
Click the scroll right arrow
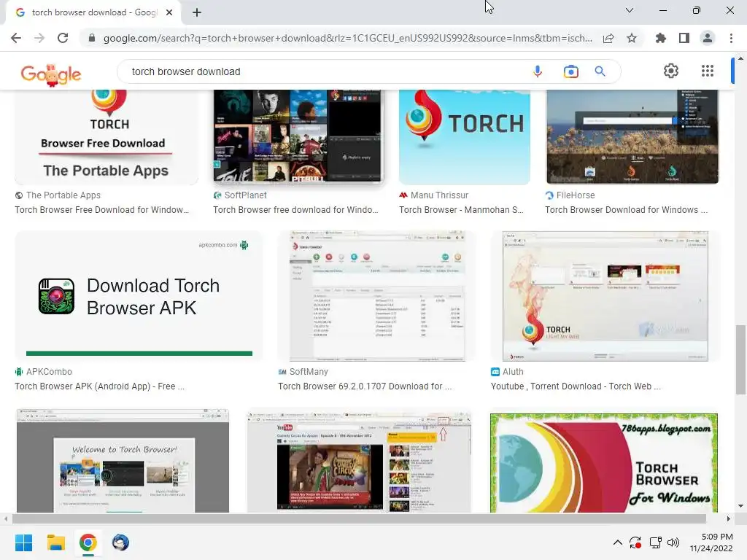coord(728,518)
